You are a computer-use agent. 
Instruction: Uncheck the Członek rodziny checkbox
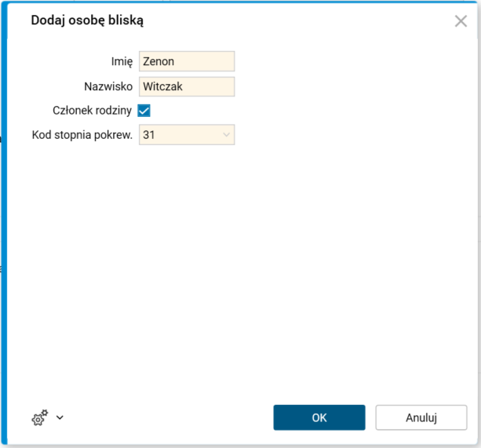point(144,111)
